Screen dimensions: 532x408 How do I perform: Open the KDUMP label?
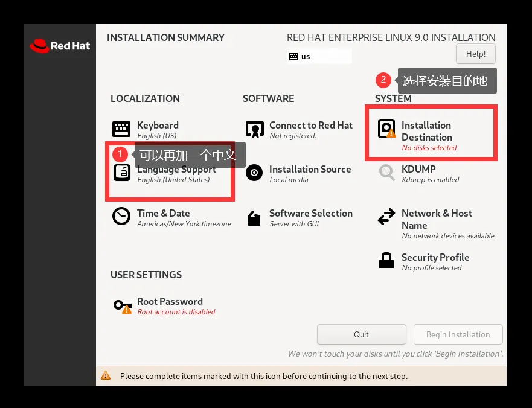tap(418, 169)
